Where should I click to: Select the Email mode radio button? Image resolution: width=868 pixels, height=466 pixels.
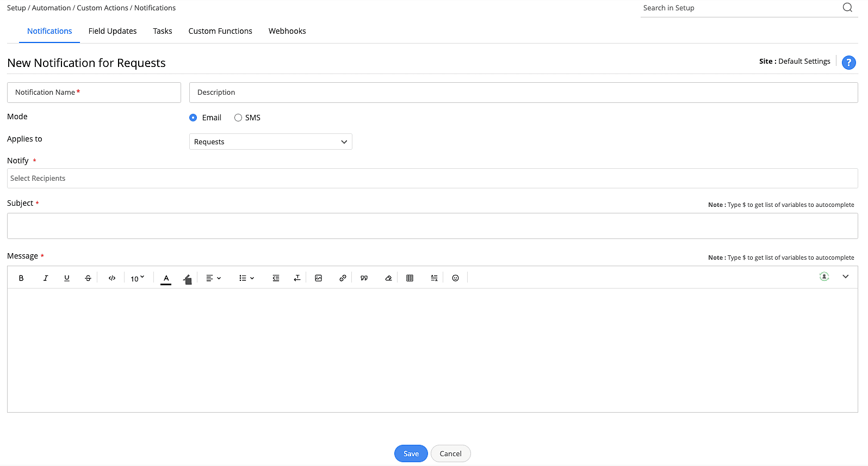[x=193, y=118]
